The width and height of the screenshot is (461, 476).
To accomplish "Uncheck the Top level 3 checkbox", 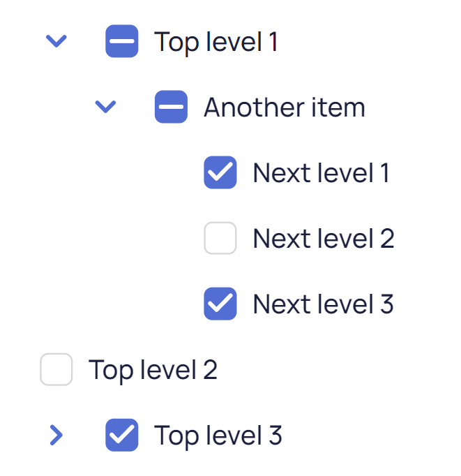I will [x=122, y=435].
